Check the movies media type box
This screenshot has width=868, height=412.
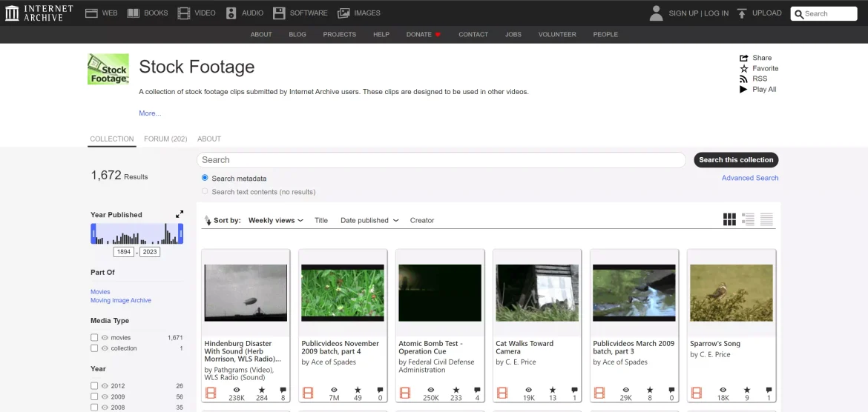click(x=94, y=337)
